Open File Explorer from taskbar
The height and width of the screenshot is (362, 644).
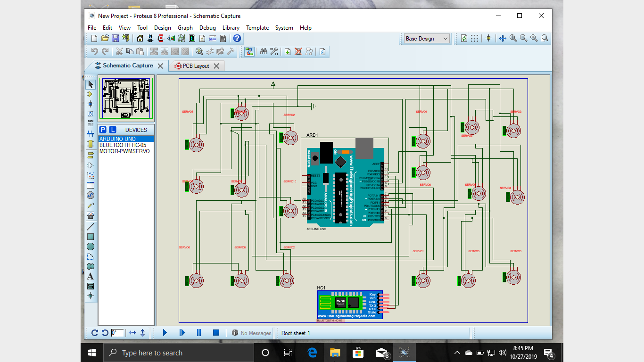pos(335,353)
